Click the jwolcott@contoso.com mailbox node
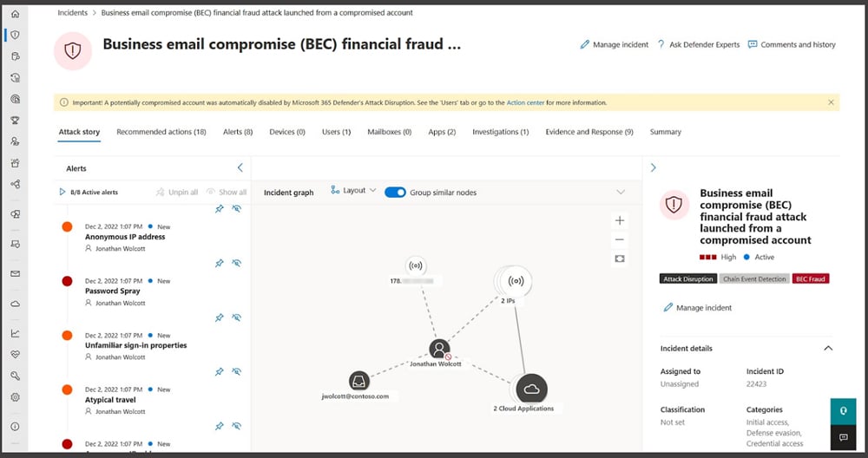Viewport: 868px width, 458px height. (x=358, y=381)
